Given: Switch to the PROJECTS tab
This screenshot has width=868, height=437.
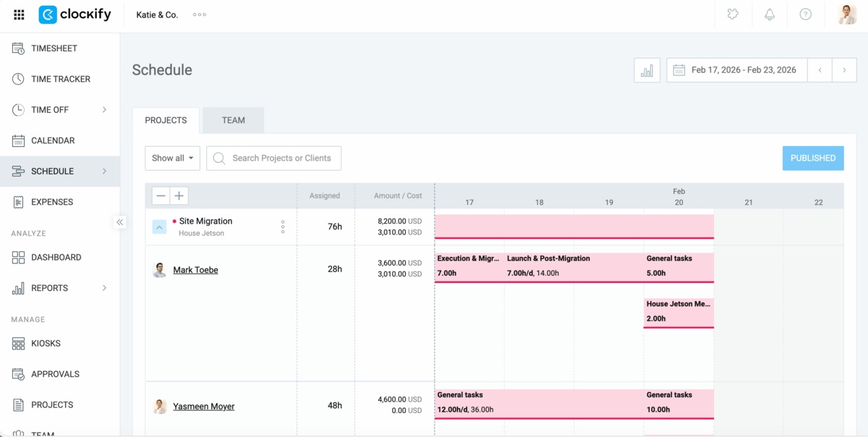Looking at the screenshot, I should pos(166,120).
